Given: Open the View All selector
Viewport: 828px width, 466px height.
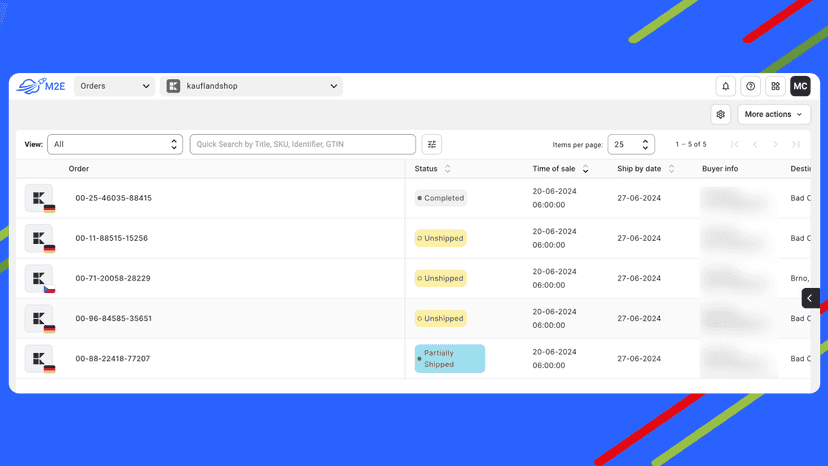Looking at the screenshot, I should click(115, 144).
